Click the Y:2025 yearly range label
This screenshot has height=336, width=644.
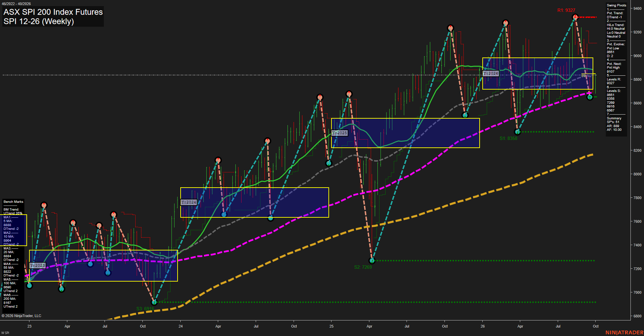coord(340,133)
